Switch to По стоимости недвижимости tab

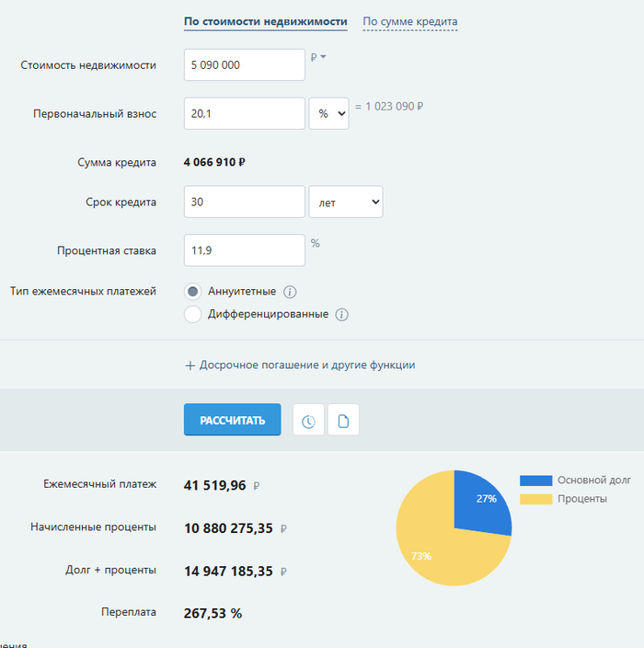pos(265,21)
